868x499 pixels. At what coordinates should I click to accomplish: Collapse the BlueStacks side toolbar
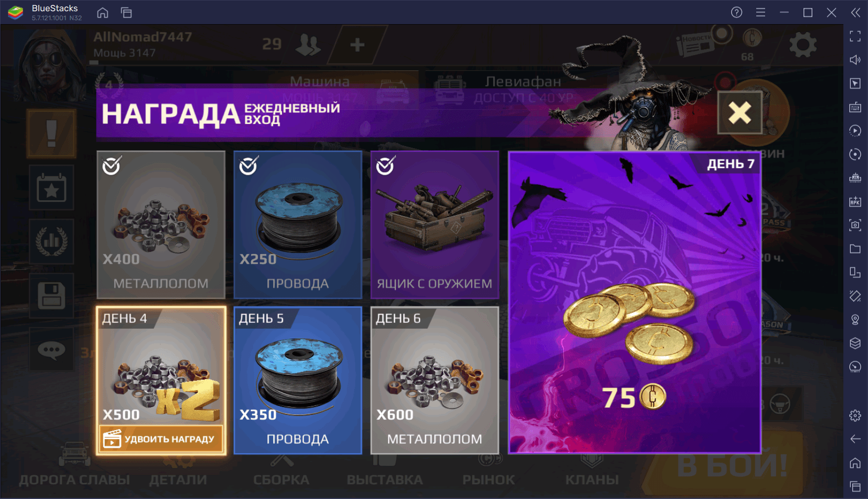click(x=856, y=12)
